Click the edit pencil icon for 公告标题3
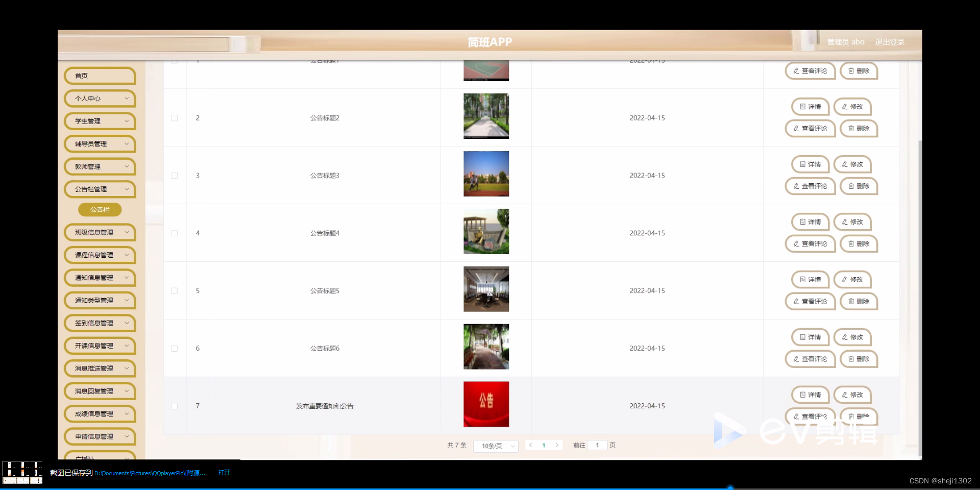Image resolution: width=980 pixels, height=490 pixels. tap(845, 164)
